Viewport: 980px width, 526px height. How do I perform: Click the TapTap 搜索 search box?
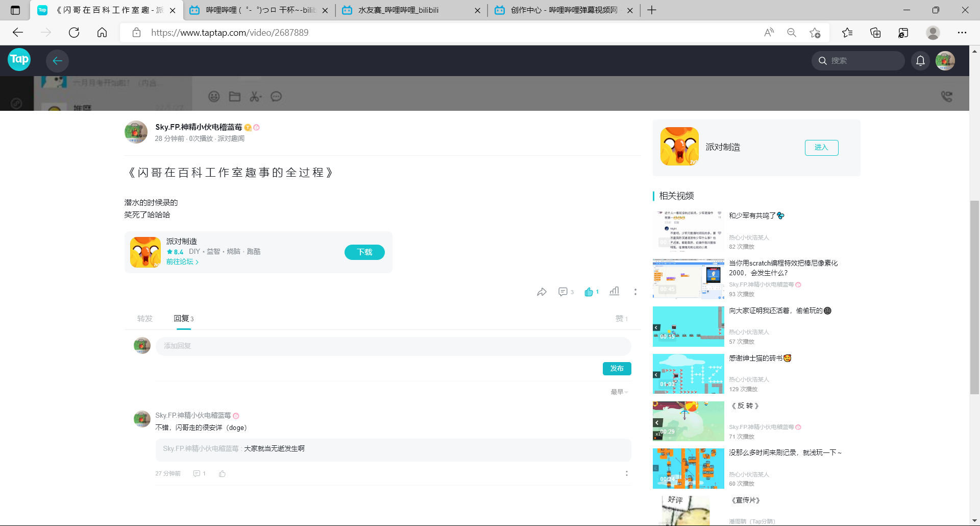pyautogui.click(x=857, y=61)
